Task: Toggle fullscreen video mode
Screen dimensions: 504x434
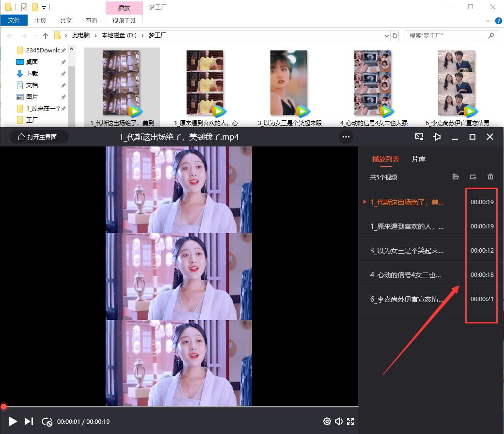Action: [x=350, y=421]
